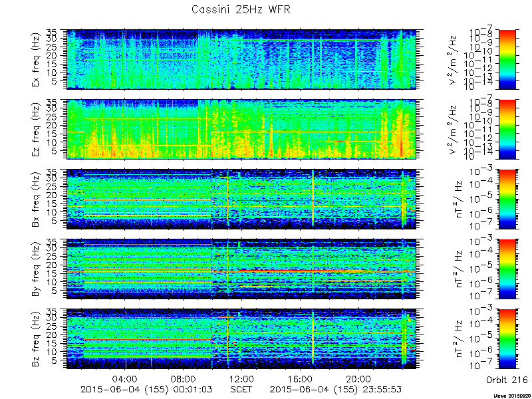Image resolution: width=532 pixels, height=399 pixels.
Task: Select the Ex frequency spectrogram panel
Action: pyautogui.click(x=241, y=59)
